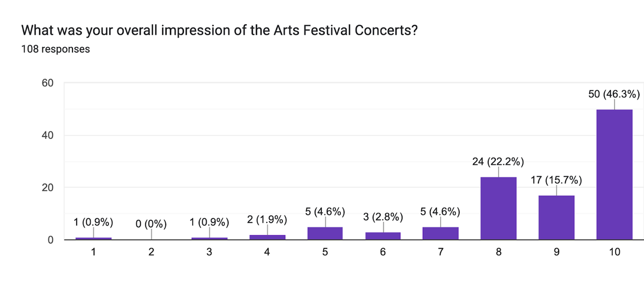Click the x-axis label "10"
This screenshot has width=644, height=305.
tap(614, 252)
